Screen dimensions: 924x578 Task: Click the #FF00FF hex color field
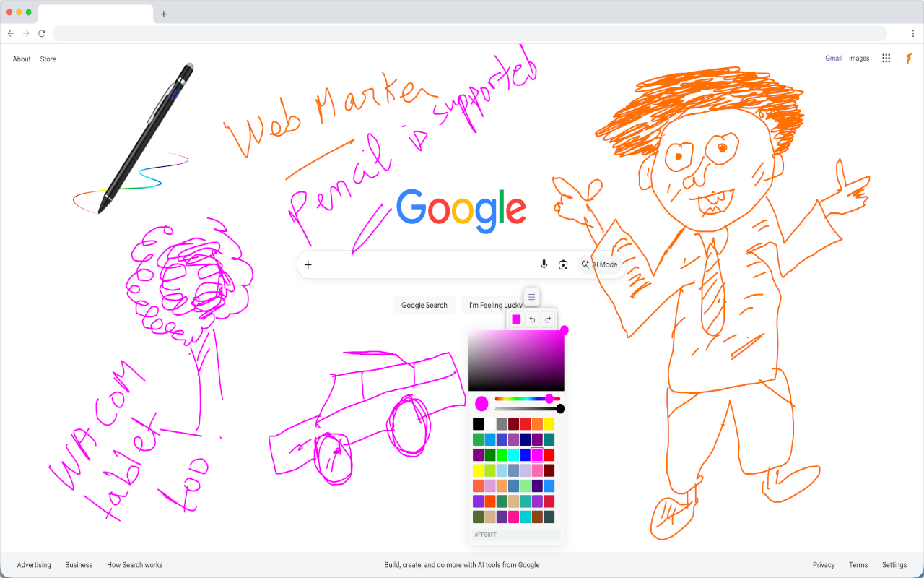click(x=516, y=535)
